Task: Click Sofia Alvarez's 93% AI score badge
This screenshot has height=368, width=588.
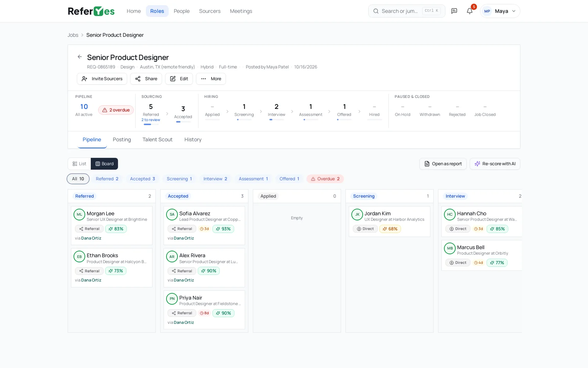Action: click(x=223, y=229)
